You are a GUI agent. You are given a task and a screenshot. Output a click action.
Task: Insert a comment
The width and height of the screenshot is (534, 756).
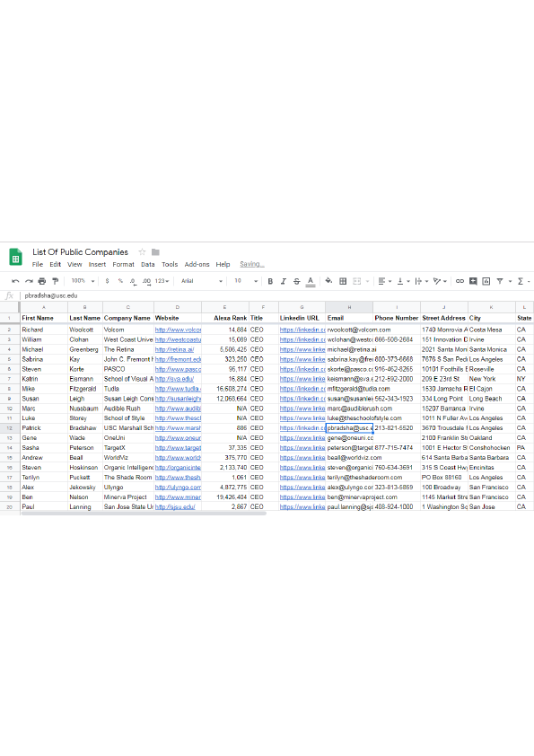[473, 281]
